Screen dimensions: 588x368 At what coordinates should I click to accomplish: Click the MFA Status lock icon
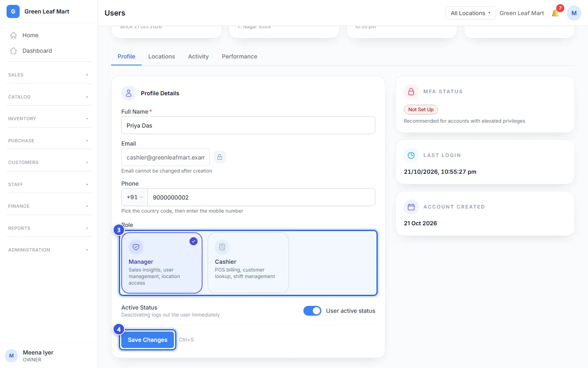411,92
